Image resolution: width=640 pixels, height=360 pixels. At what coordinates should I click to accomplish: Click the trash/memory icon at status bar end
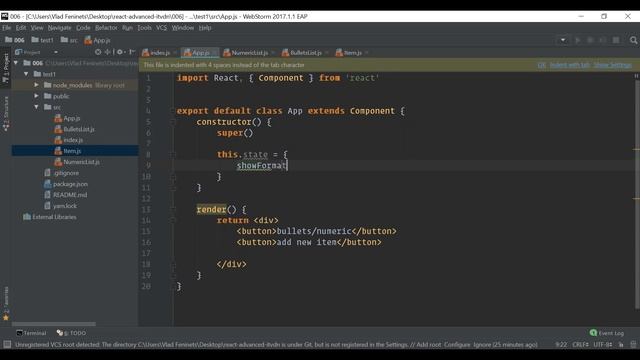click(633, 344)
